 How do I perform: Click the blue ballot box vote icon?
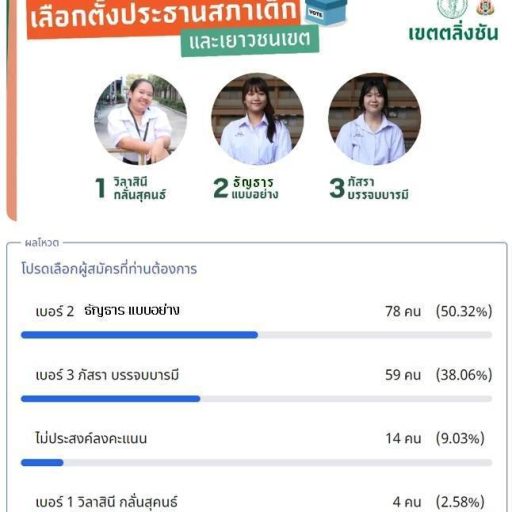[x=325, y=12]
